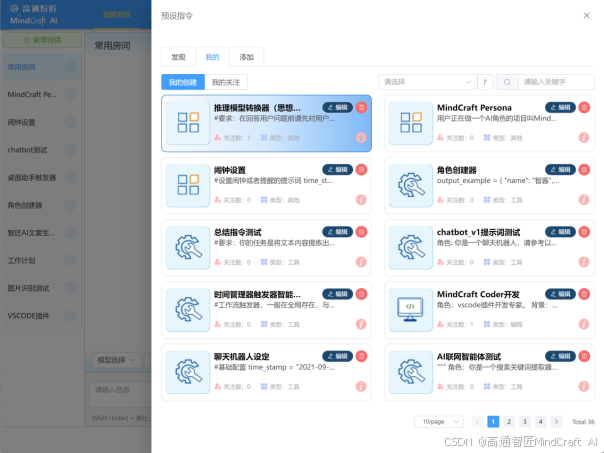Show info for 时间管理器触发器 preset
604x453 pixels.
pos(361,324)
